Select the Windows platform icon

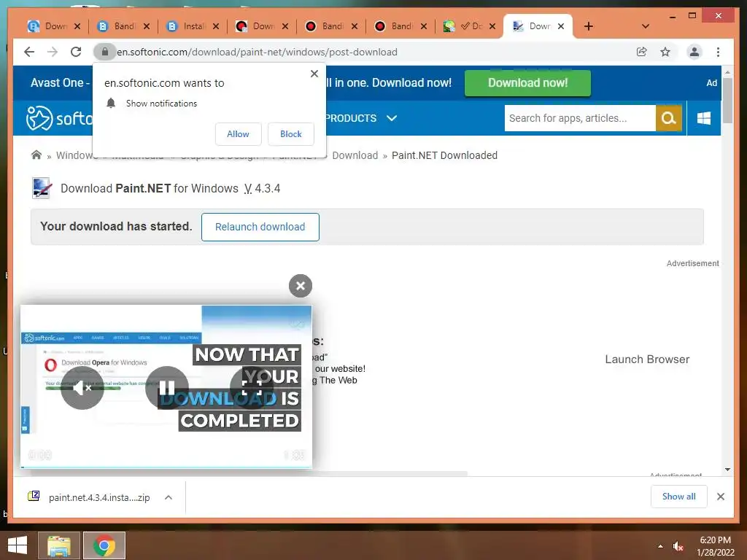click(704, 118)
